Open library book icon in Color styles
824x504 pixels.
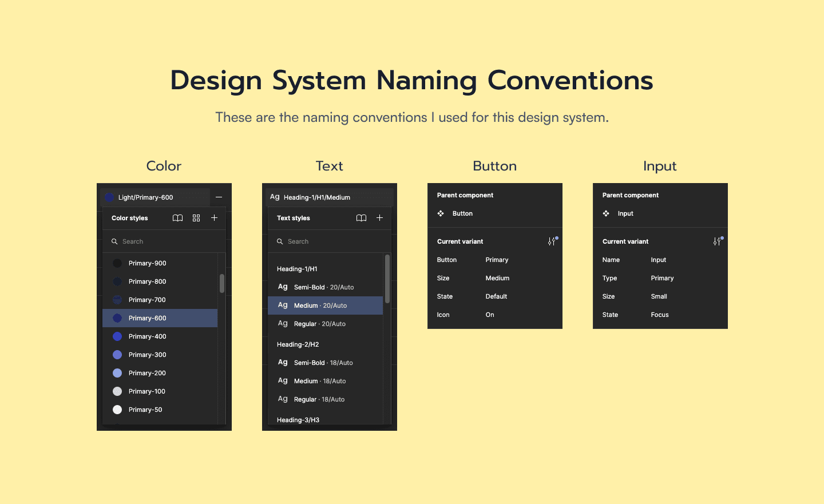(178, 218)
